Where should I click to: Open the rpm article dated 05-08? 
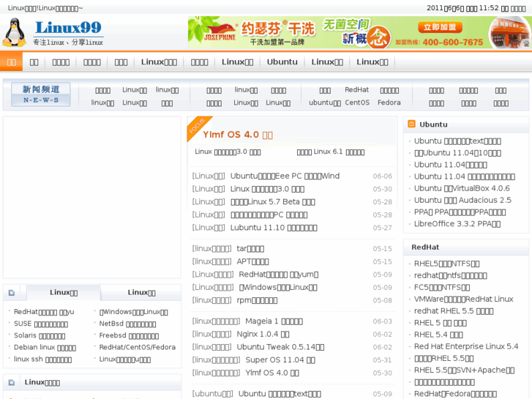click(257, 300)
